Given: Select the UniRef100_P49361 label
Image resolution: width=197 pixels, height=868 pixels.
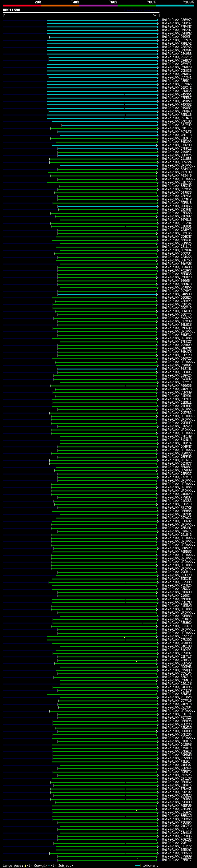Looking at the screenshot, I should point(177,94).
